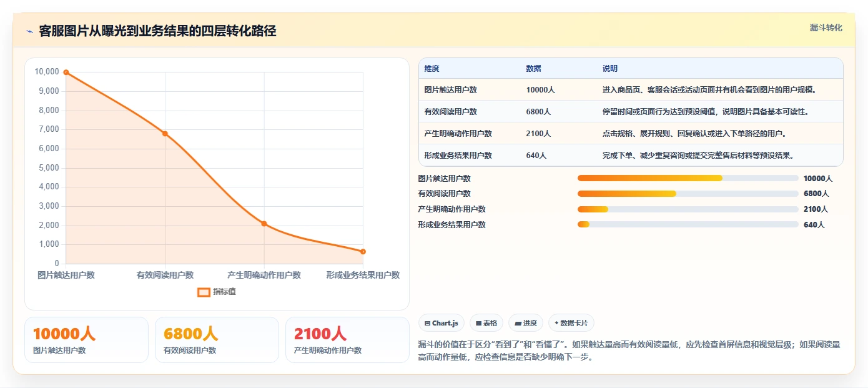868x388 pixels.
Task: Click the description starting 停留时间或页面行为
Action: point(706,112)
